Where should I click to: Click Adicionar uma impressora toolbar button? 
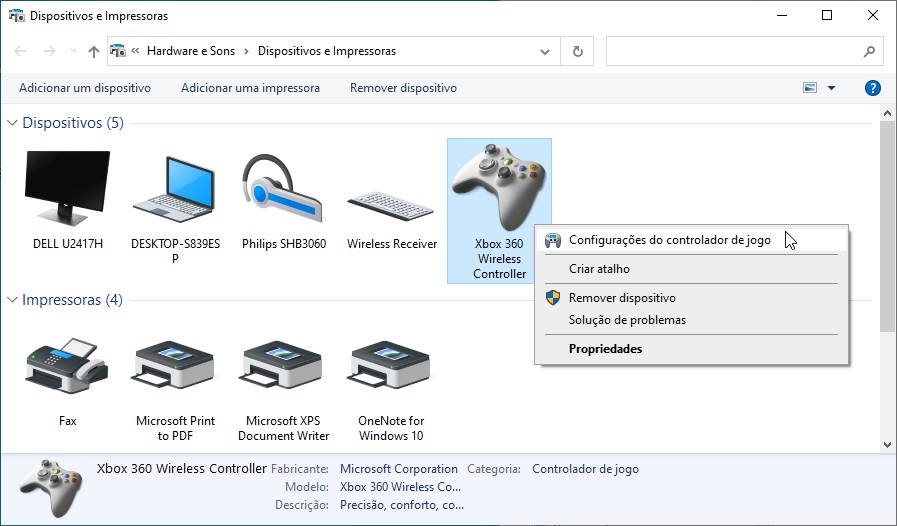[250, 88]
